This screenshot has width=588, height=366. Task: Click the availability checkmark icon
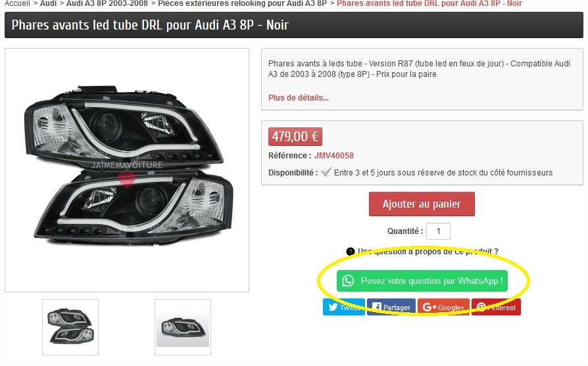326,172
